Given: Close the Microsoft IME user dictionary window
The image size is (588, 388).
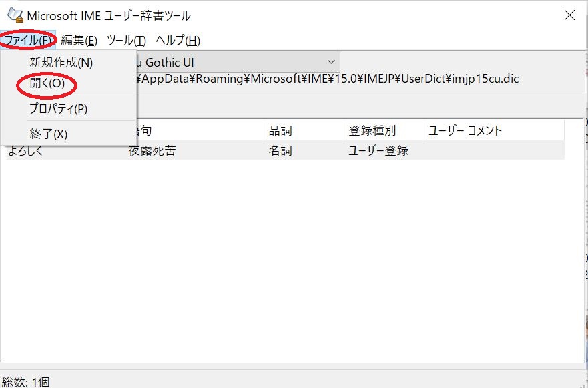Looking at the screenshot, I should (569, 15).
